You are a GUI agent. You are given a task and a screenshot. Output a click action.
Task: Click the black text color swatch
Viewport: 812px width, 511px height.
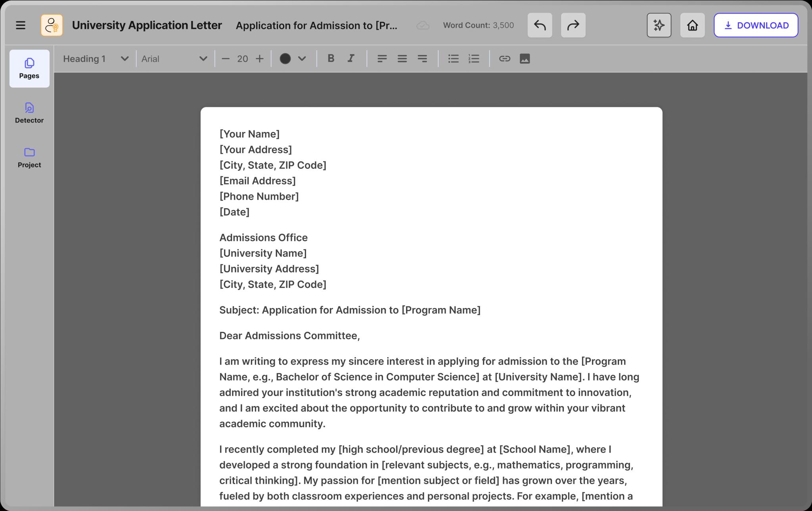[285, 59]
